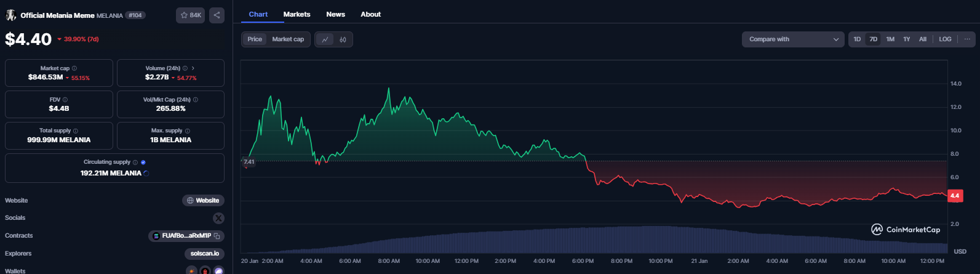
Task: Click the $846.53M market cap value
Action: point(46,78)
